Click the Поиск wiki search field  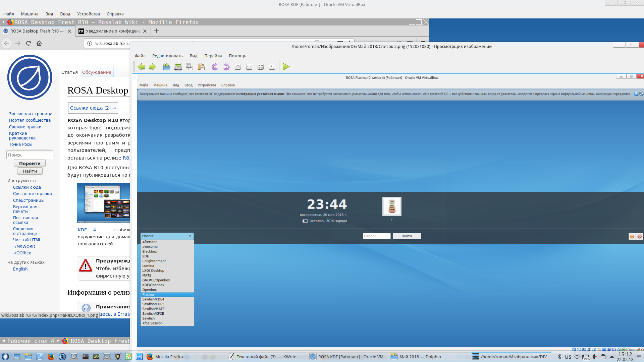click(x=30, y=155)
